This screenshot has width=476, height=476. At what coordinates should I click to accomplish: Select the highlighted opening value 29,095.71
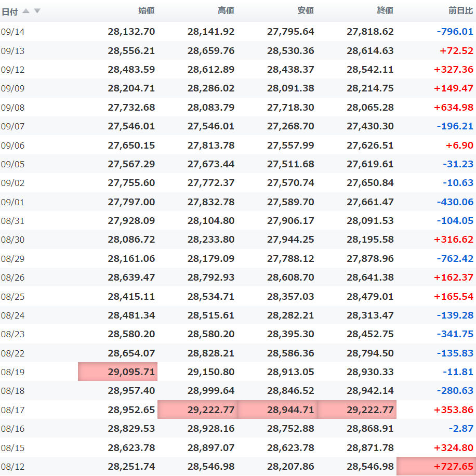(118, 372)
